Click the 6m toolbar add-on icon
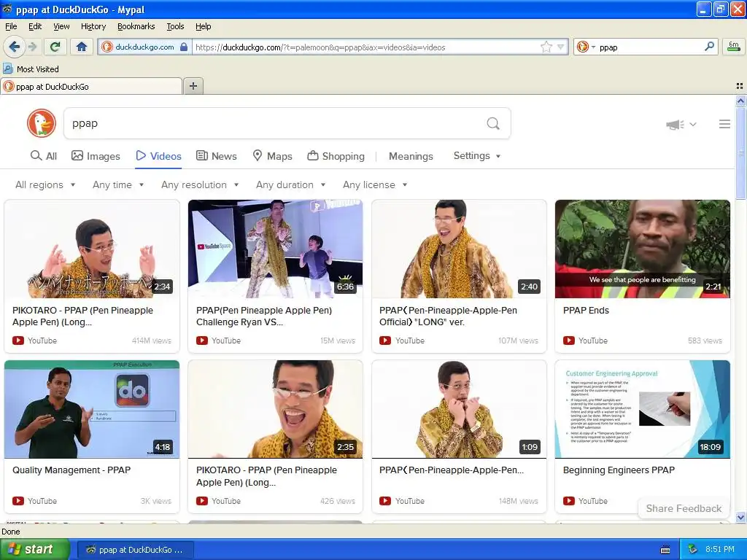Viewport: 747px width, 560px height. [x=734, y=47]
